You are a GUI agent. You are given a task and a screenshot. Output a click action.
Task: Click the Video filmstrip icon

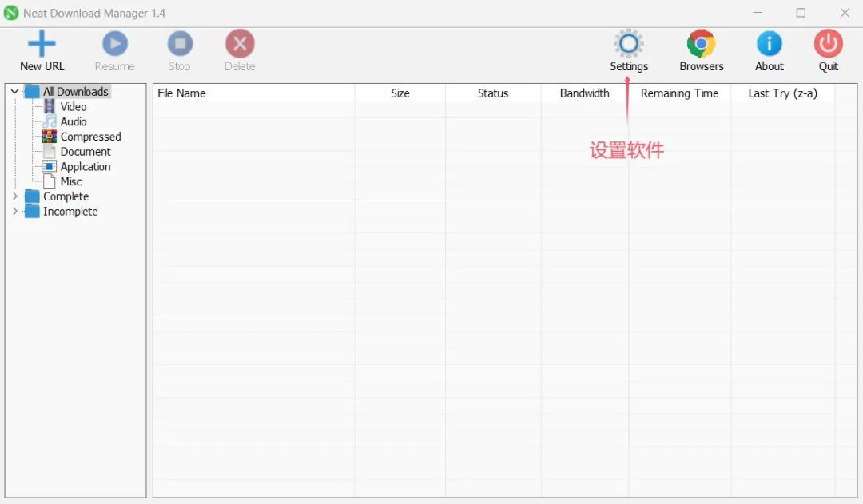[x=50, y=106]
